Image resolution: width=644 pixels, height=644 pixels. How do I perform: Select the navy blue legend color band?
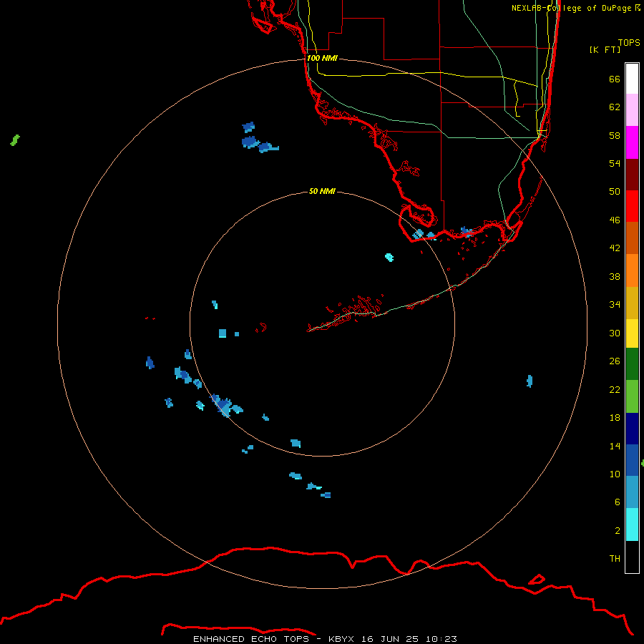click(x=632, y=429)
